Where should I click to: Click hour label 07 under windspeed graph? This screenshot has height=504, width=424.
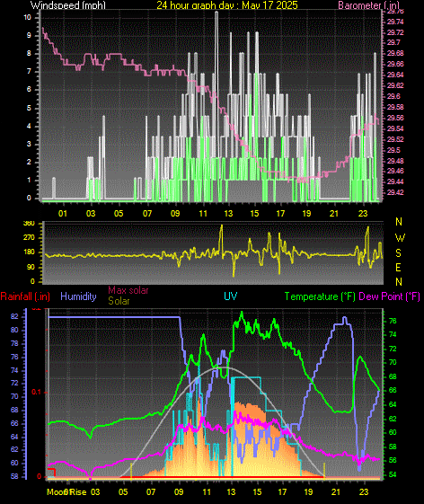(147, 214)
